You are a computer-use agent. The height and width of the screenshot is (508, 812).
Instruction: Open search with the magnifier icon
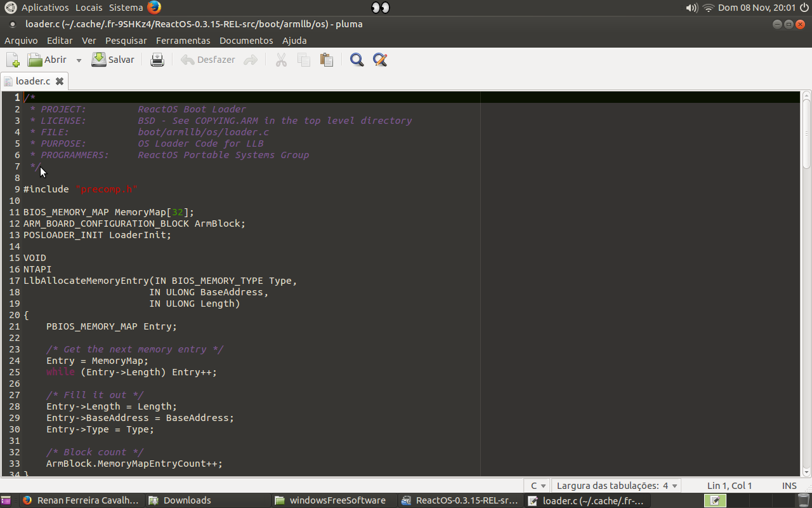[x=357, y=60]
